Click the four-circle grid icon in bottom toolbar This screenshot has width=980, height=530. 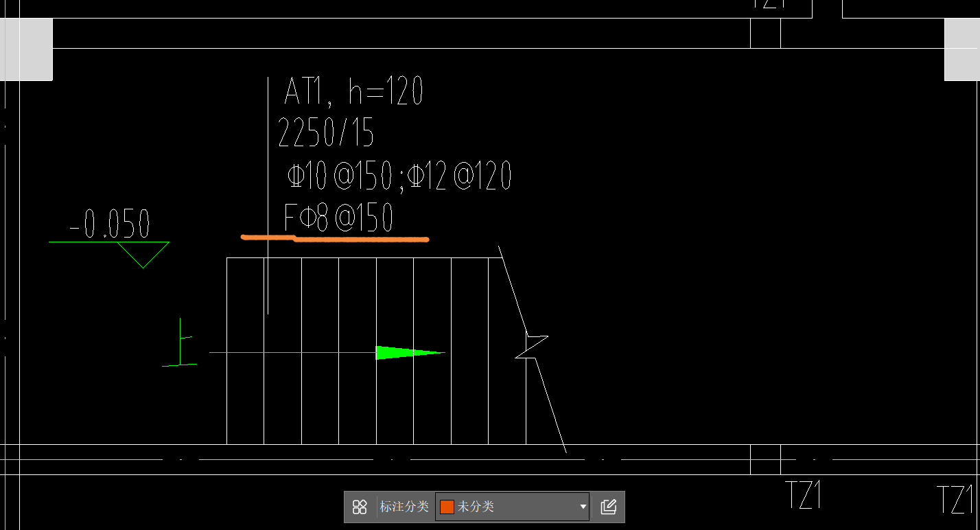point(360,507)
